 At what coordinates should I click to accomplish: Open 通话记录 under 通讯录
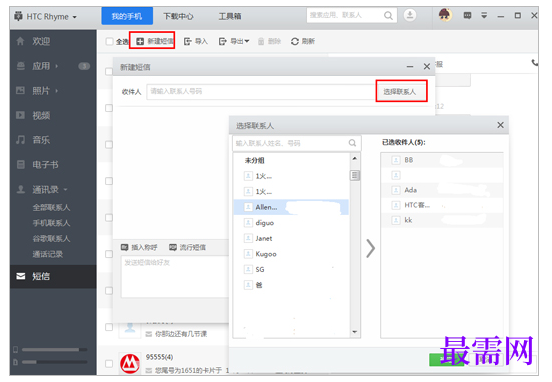click(48, 254)
